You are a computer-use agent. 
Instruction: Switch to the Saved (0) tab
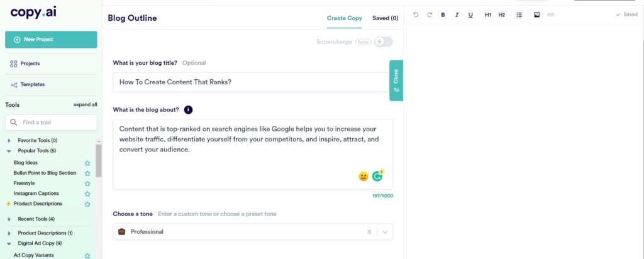click(386, 18)
